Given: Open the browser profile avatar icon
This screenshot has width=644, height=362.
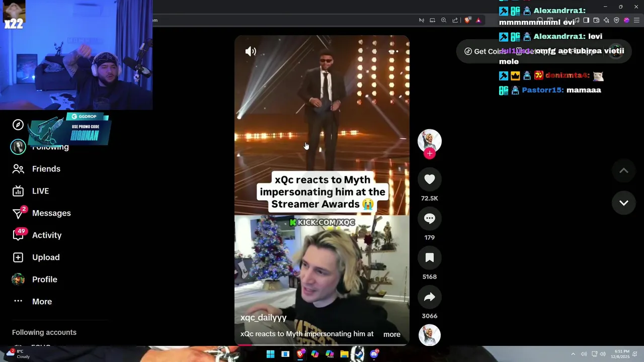Looking at the screenshot, I should click(x=626, y=20).
